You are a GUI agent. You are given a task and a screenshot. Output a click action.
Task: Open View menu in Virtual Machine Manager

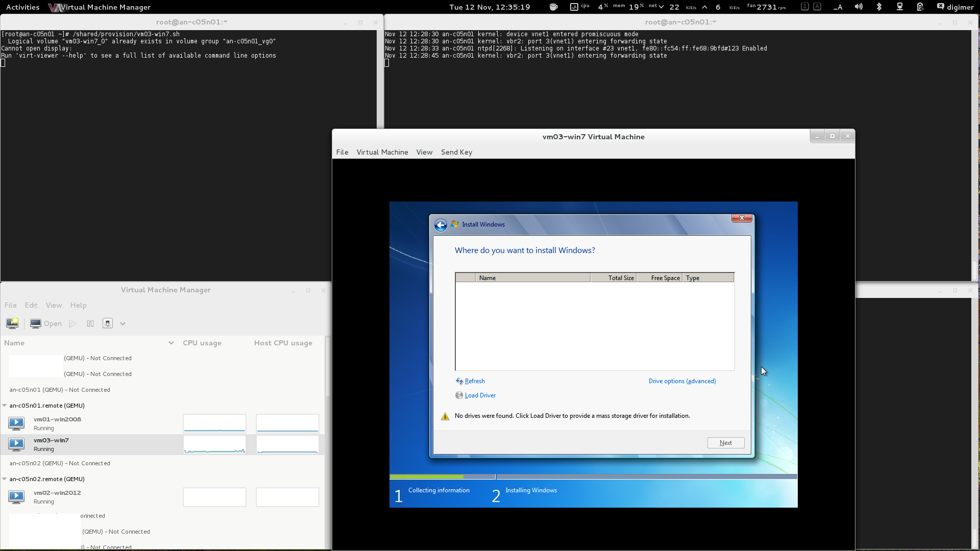(x=54, y=305)
